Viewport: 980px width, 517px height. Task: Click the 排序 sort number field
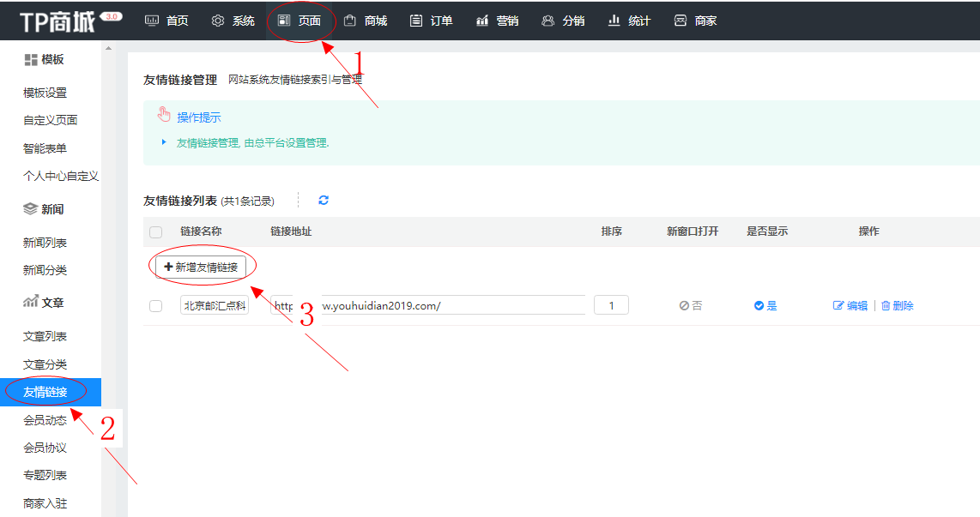click(611, 305)
